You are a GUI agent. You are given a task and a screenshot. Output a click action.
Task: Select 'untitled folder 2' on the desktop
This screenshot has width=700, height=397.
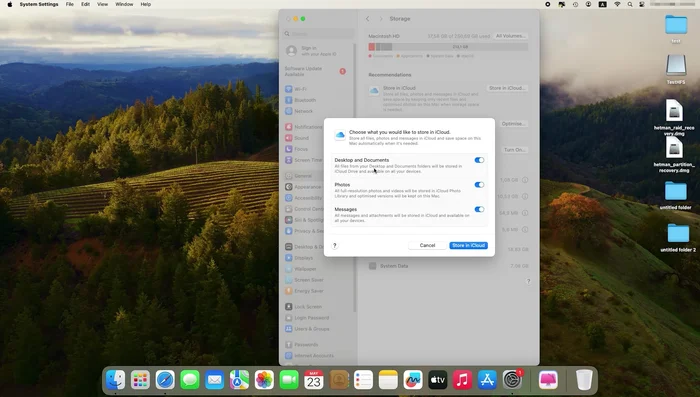tap(678, 238)
